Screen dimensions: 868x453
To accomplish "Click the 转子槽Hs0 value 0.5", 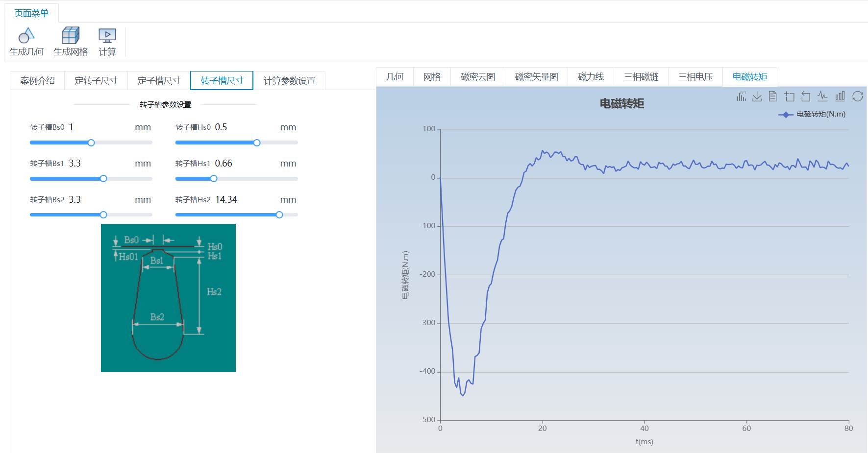I will pos(221,127).
